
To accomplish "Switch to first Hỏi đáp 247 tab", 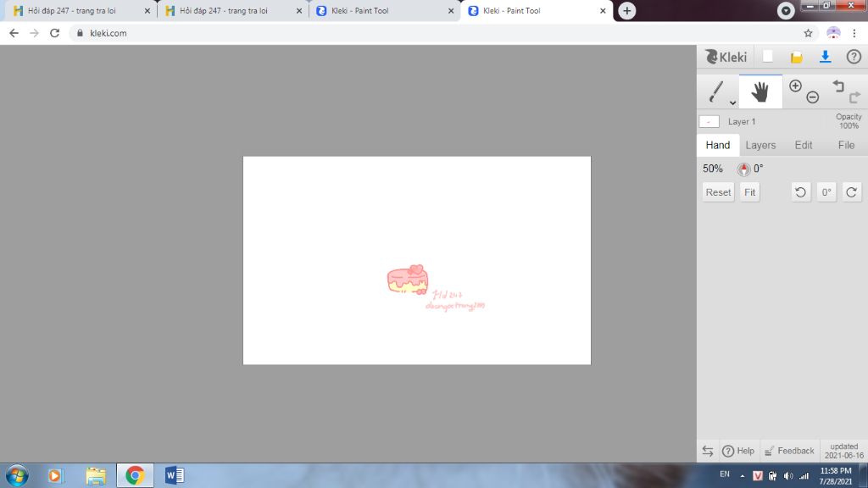I will click(81, 10).
